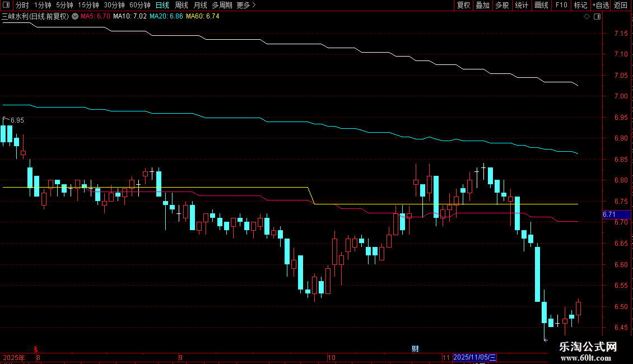Click the 6.50 price scale value
This screenshot has height=364, width=633.
621,307
